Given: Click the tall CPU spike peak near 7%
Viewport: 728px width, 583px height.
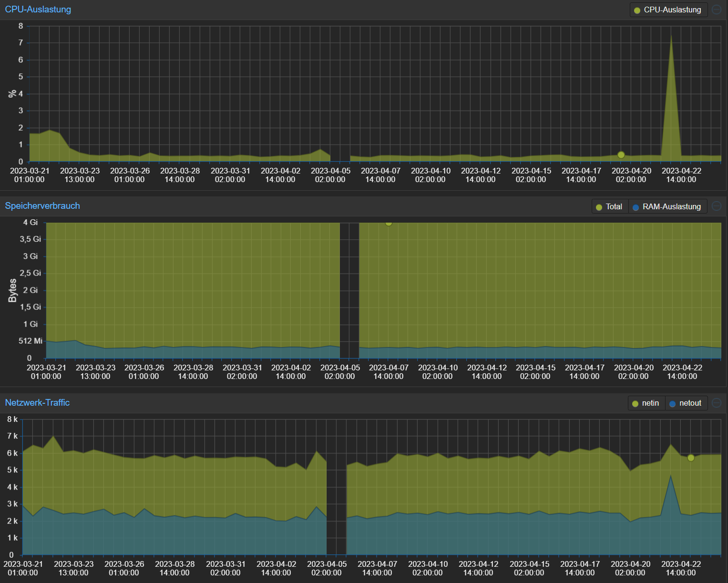Looking at the screenshot, I should [671, 36].
